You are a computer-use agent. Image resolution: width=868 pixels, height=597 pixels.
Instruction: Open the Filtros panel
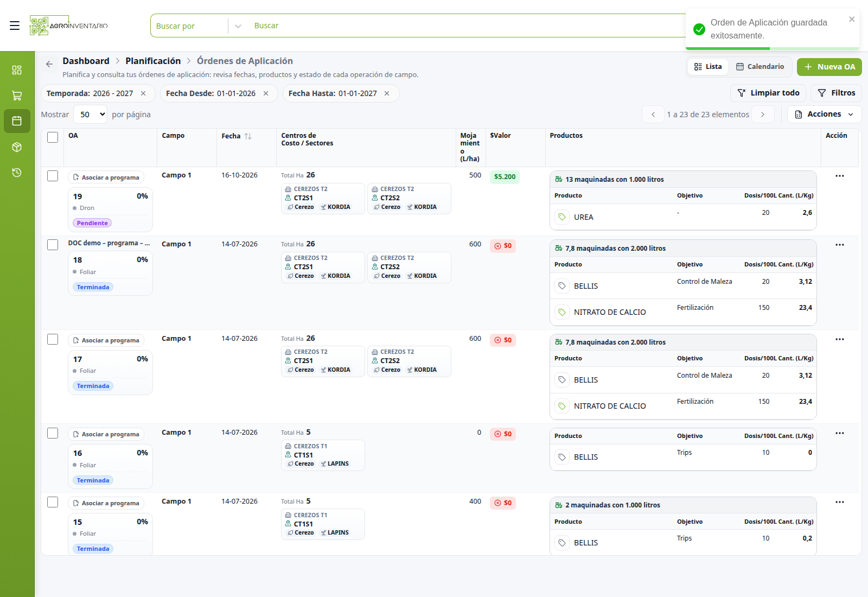[x=836, y=93]
